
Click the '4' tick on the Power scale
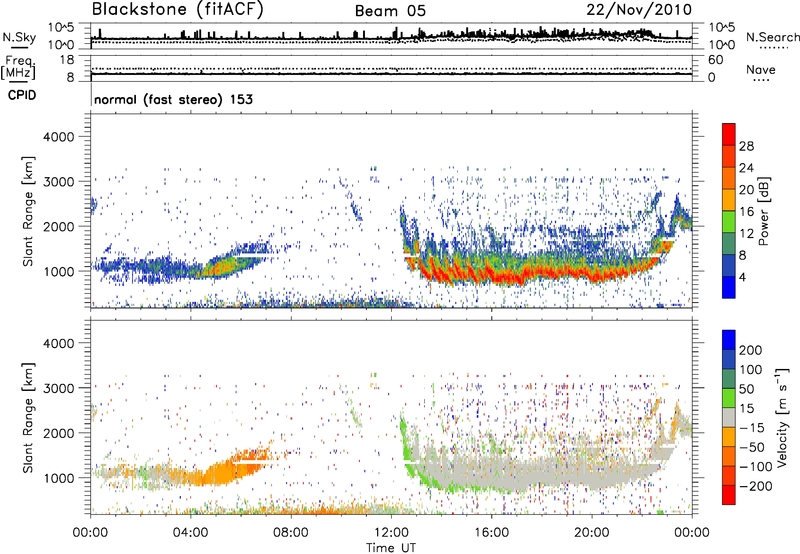[742, 277]
